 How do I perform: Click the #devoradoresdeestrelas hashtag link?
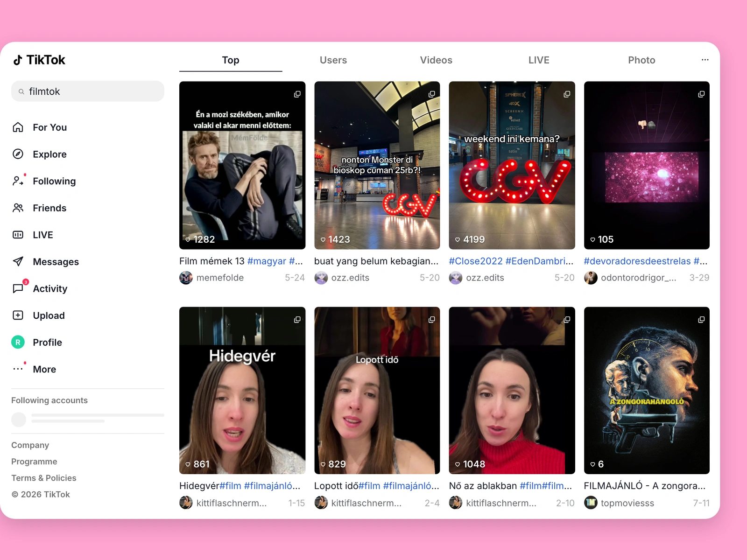[x=637, y=261]
